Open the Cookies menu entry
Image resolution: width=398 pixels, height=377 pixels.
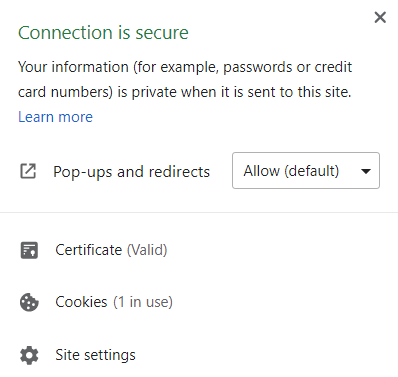click(x=199, y=302)
